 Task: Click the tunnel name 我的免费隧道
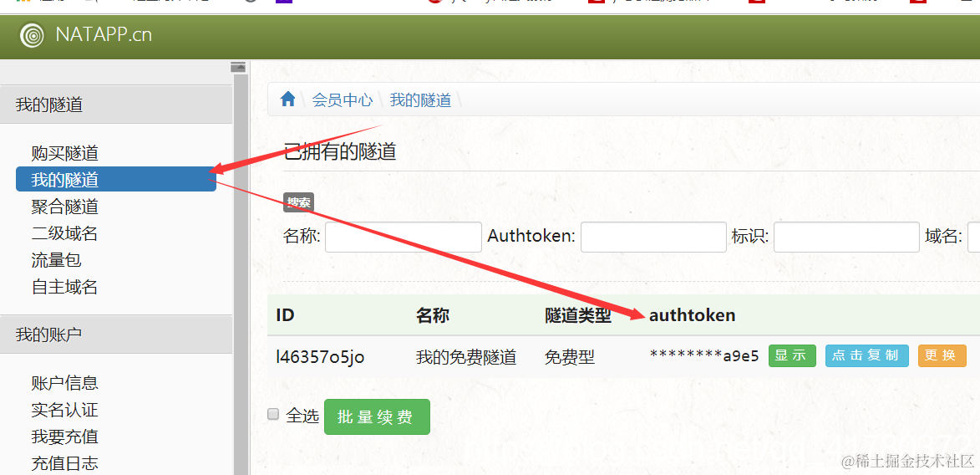(466, 357)
